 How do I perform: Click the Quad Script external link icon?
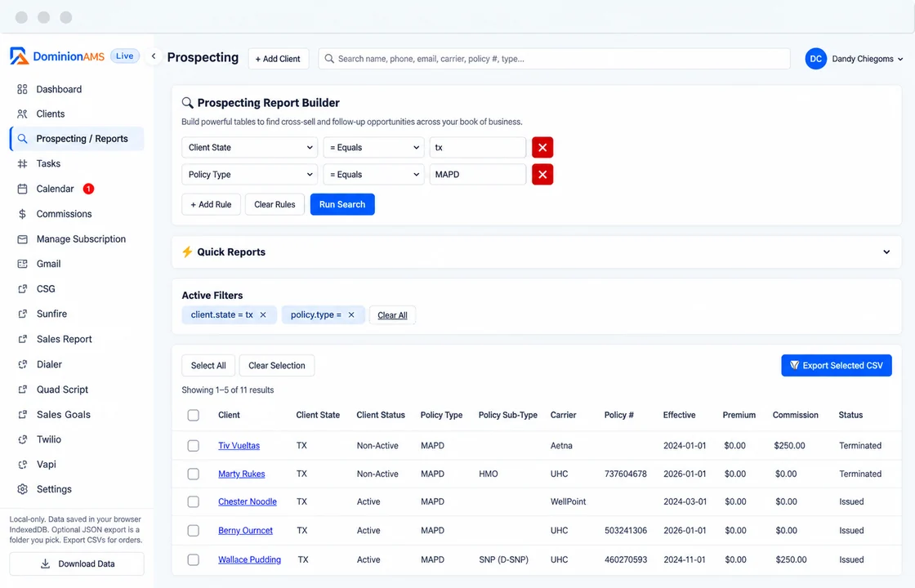coord(22,390)
